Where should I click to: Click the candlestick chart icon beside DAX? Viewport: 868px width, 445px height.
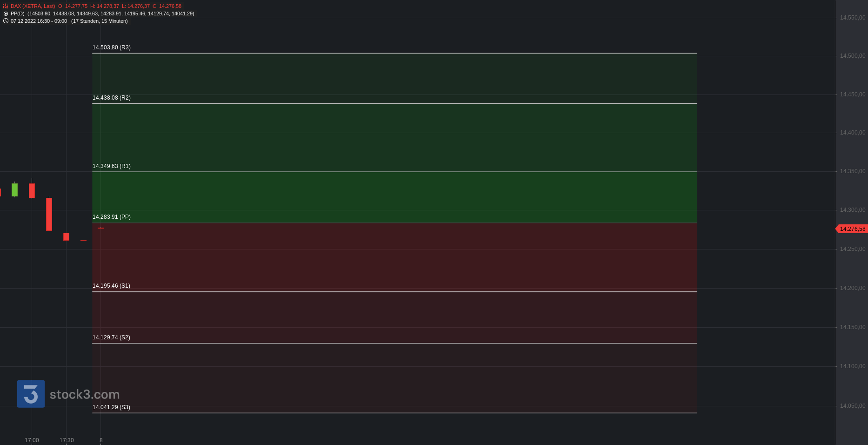6,6
